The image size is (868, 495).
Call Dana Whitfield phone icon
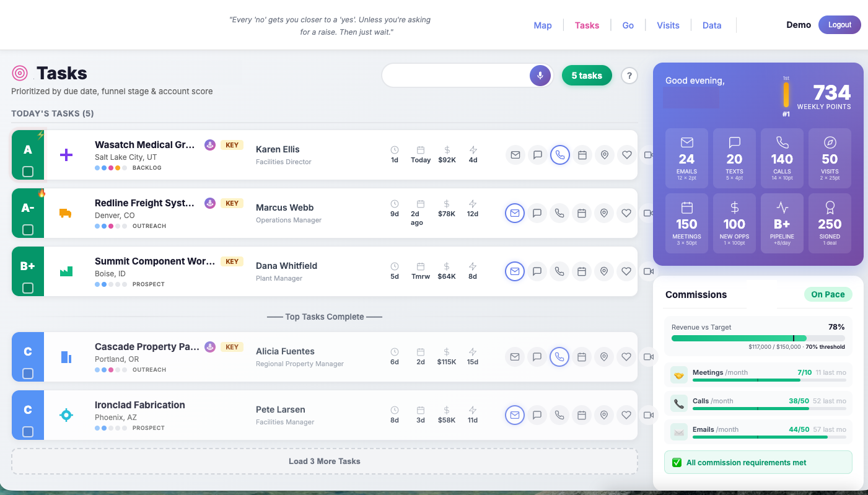click(x=559, y=271)
